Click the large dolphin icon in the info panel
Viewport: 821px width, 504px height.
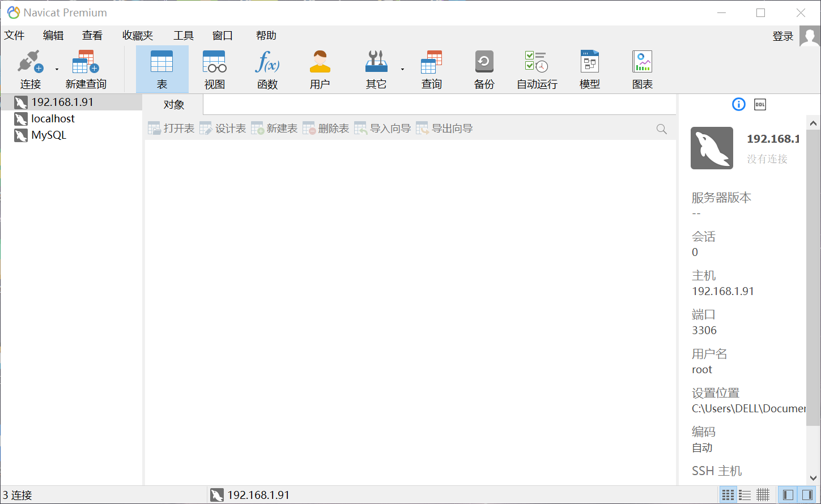pos(712,148)
